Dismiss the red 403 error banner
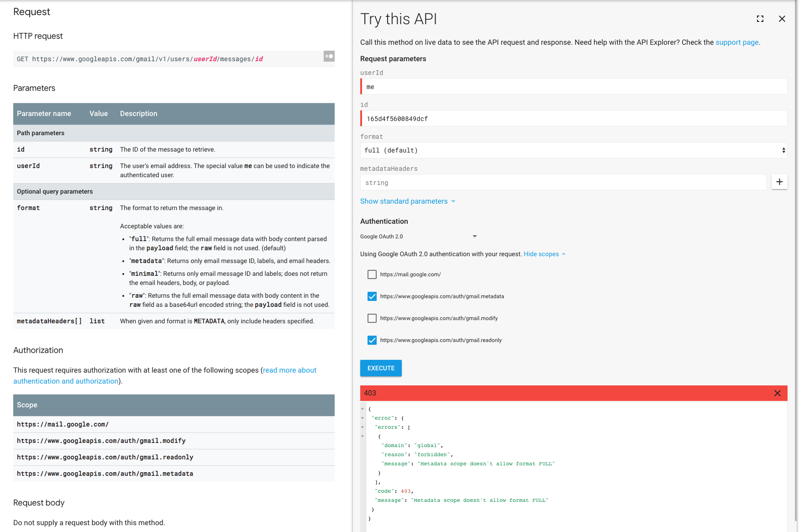 (777, 393)
